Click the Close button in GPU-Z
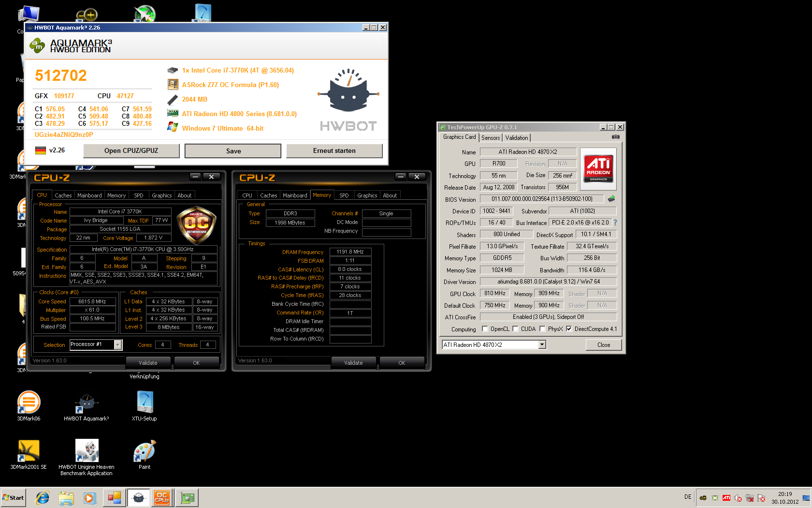The width and height of the screenshot is (812, 508). coord(604,345)
